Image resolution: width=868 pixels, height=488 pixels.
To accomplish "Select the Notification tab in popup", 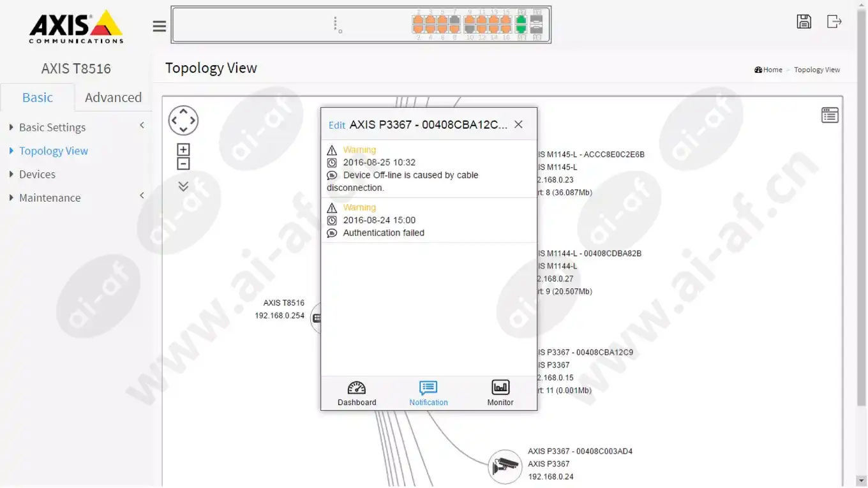I will pyautogui.click(x=428, y=393).
